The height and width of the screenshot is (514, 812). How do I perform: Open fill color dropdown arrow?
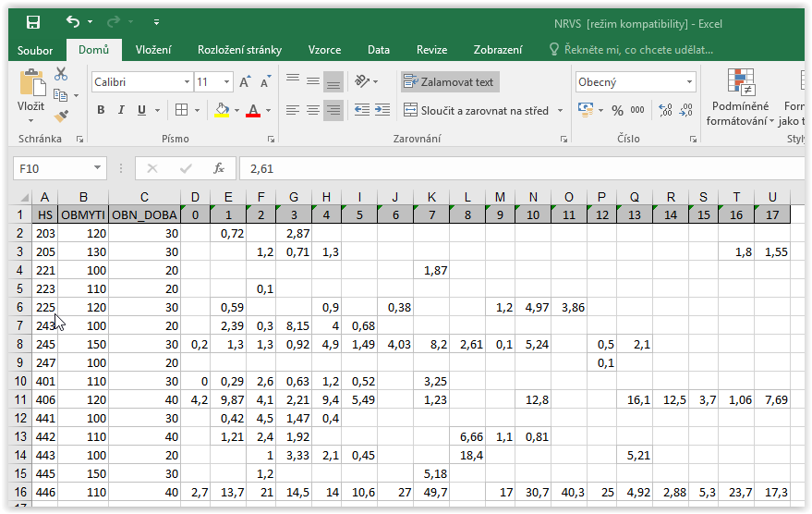[237, 110]
